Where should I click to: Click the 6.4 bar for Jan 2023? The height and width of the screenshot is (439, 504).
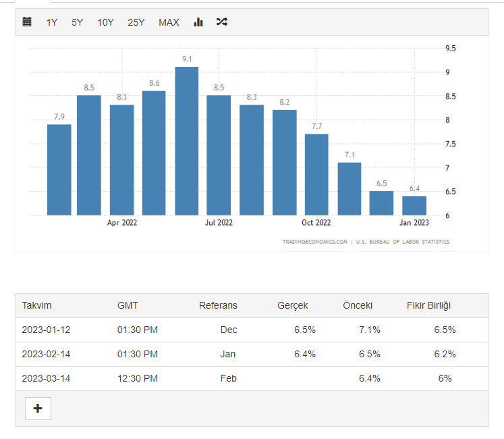[414, 205]
